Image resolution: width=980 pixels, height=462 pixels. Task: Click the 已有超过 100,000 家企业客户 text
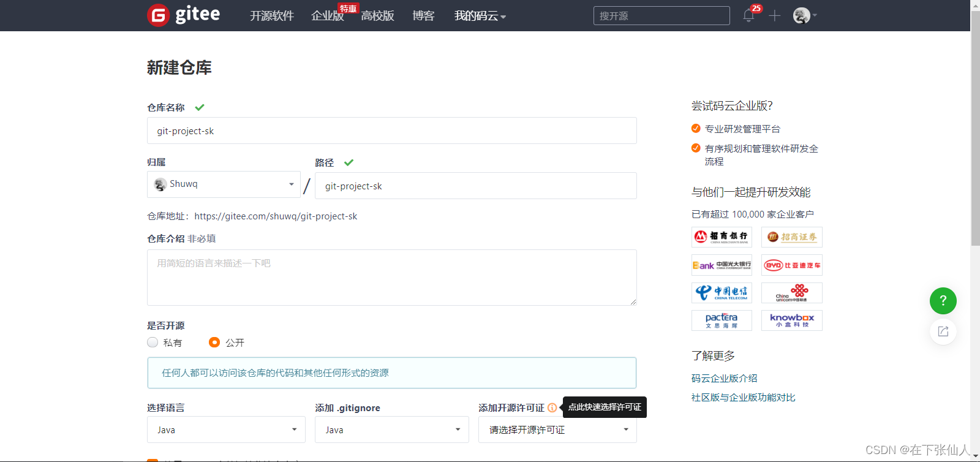coord(753,214)
